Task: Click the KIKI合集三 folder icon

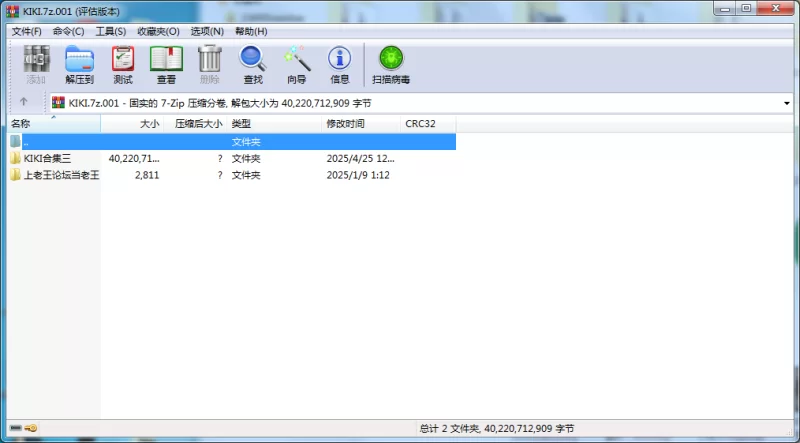Action: tap(15, 158)
